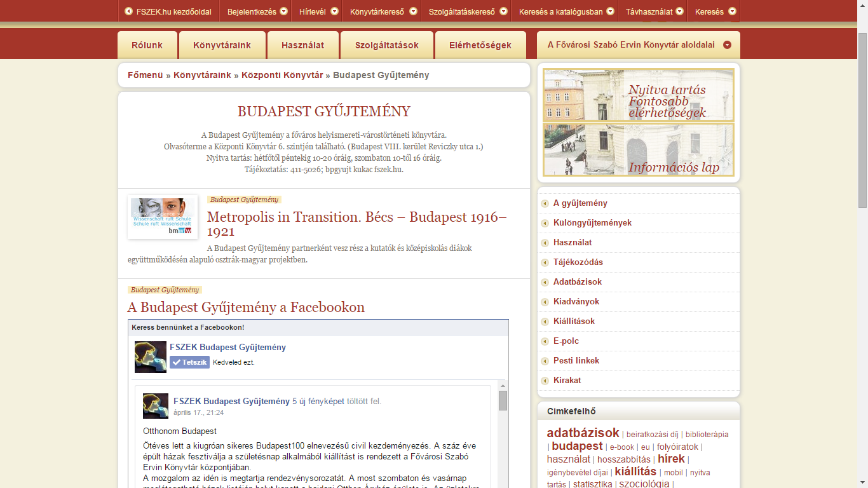Viewport: 868px width, 488px height.
Task: Click the FSZEK Budapest Gyűjtemény name in the post
Action: click(231, 402)
